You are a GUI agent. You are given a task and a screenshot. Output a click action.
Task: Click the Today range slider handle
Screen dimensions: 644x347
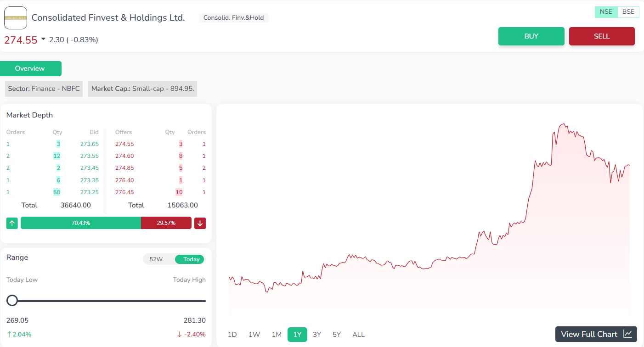coord(12,301)
